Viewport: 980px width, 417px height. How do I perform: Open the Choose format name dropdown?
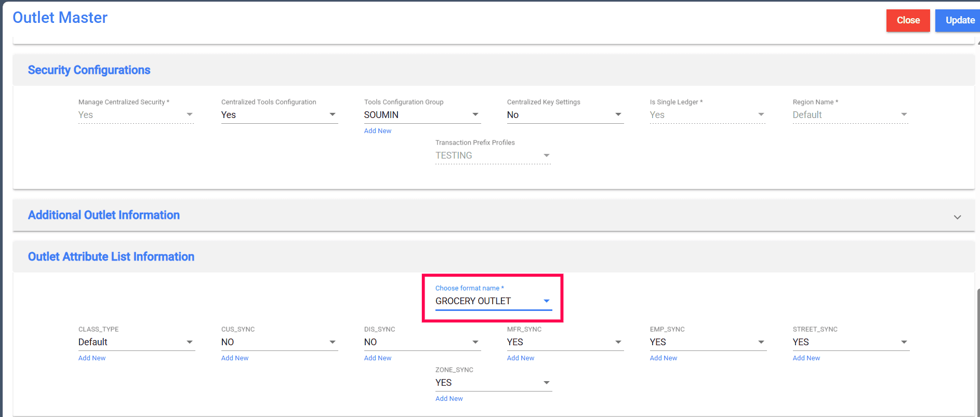click(493, 301)
